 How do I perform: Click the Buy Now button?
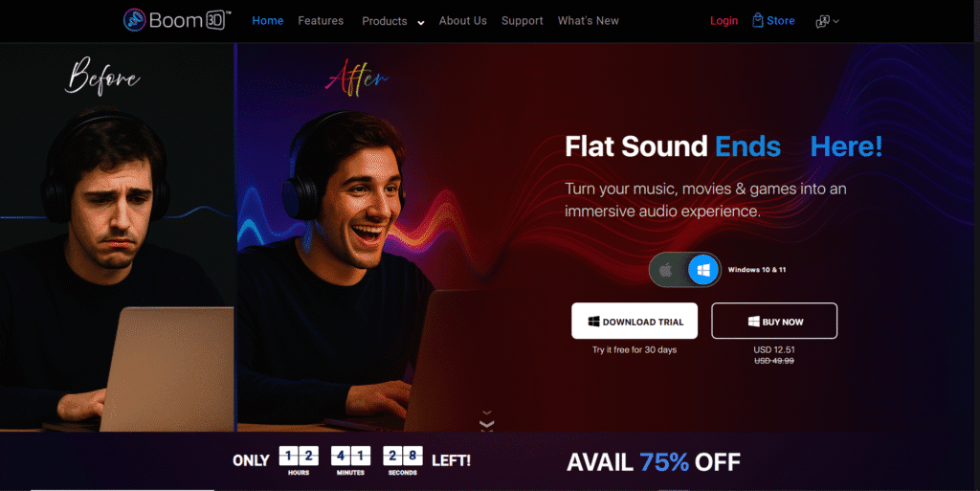coord(774,321)
